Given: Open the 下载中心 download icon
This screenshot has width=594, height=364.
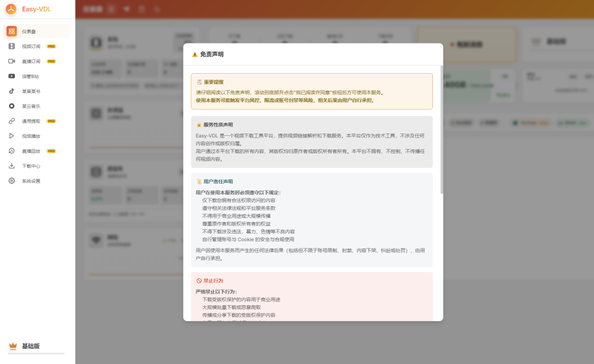Looking at the screenshot, I should pos(11,166).
